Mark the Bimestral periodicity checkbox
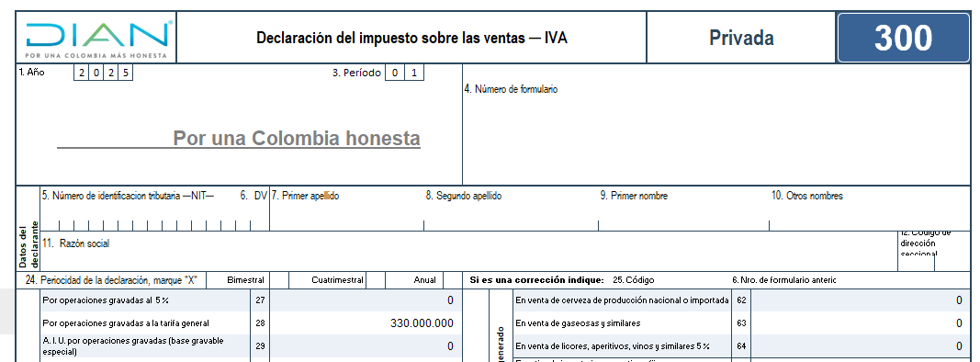 [278, 280]
